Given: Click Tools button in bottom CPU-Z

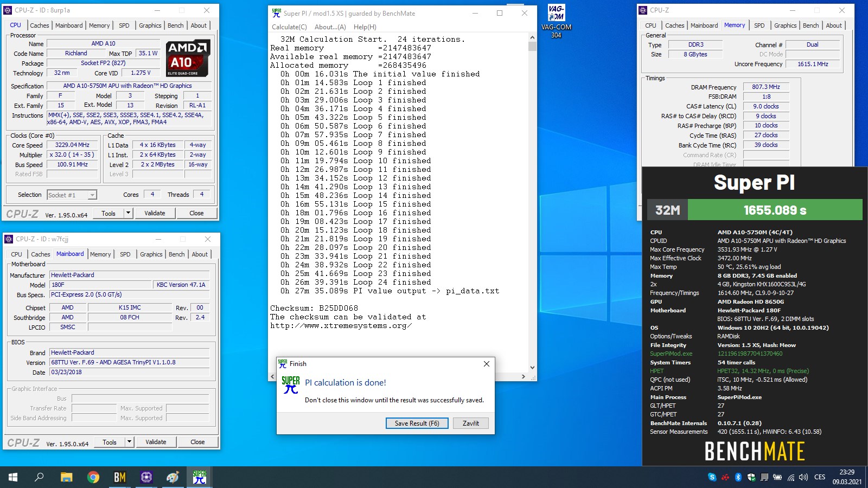Looking at the screenshot, I should 110,442.
